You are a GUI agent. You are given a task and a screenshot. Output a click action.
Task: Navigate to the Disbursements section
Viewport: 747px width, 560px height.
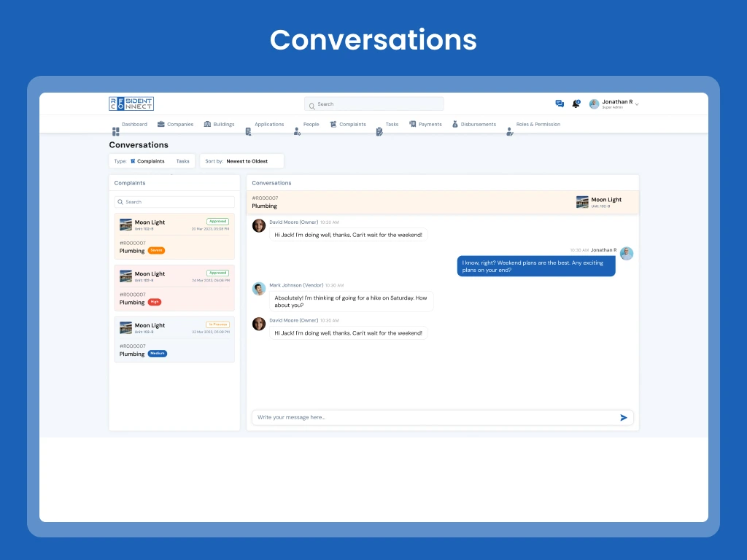pos(473,125)
